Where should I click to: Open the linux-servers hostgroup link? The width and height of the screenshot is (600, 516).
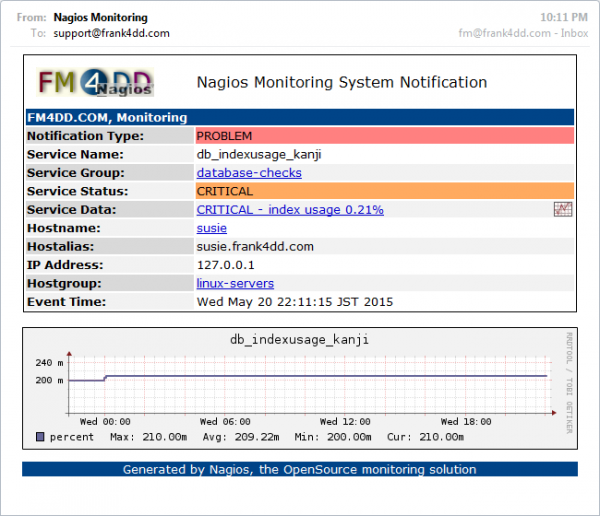(235, 283)
